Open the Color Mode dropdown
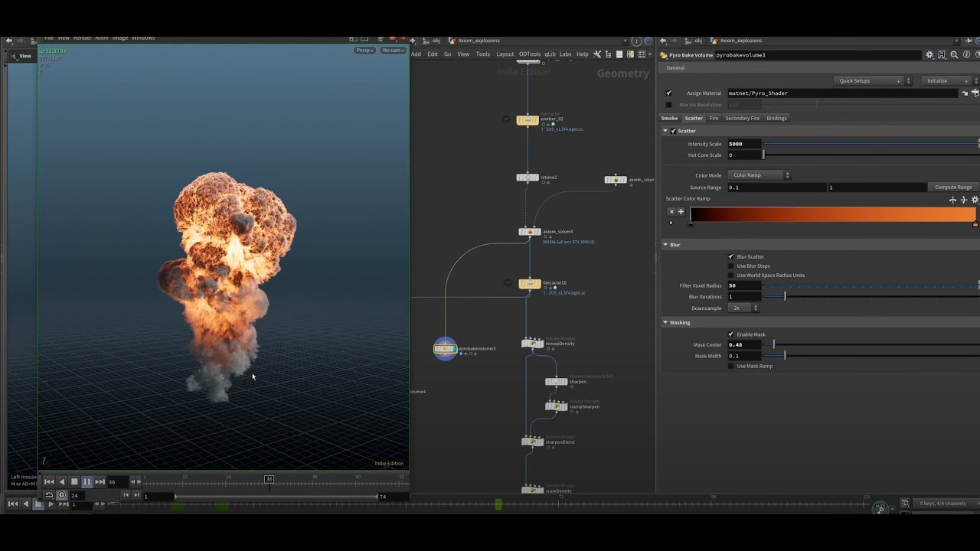The image size is (980, 551). [759, 175]
